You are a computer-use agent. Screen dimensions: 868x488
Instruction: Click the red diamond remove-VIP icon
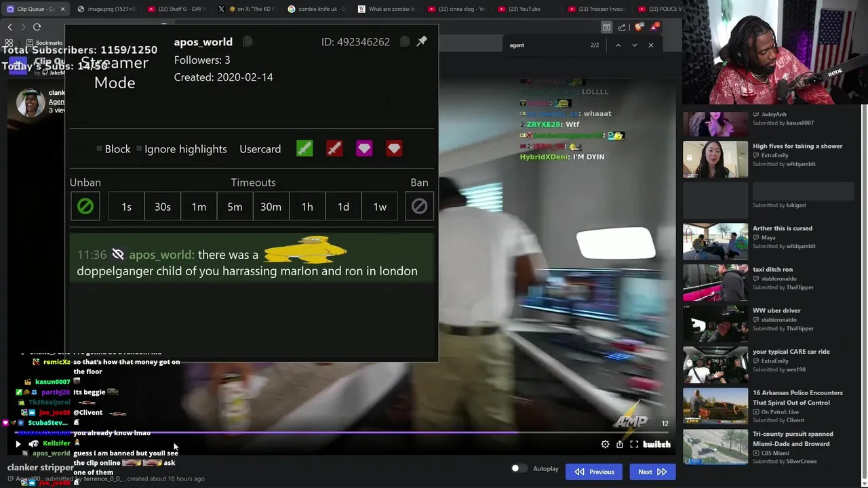pos(394,148)
